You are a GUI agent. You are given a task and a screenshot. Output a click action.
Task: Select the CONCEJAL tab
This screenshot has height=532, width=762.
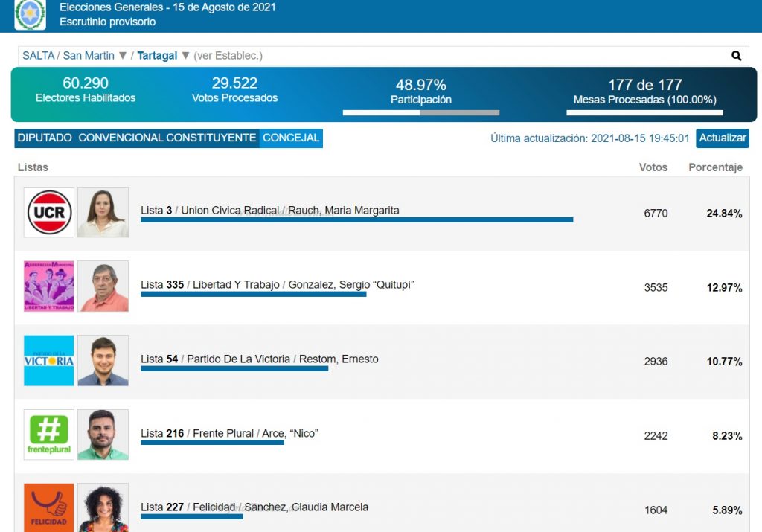point(291,138)
